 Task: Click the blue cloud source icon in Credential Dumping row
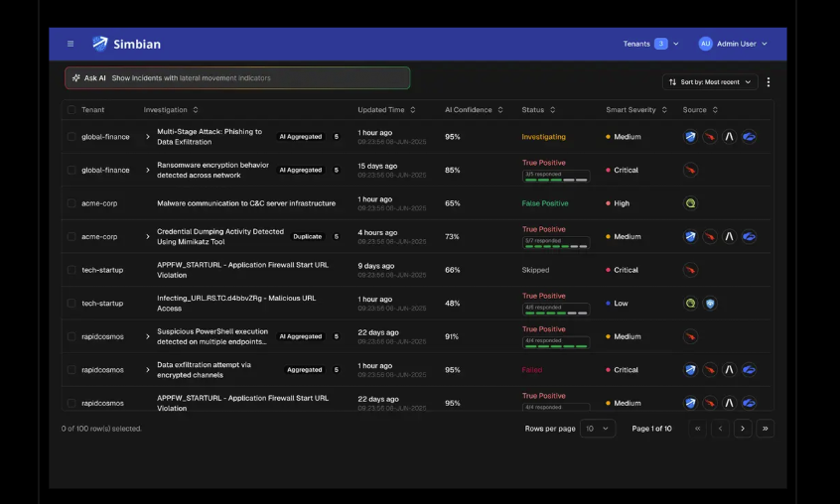click(x=749, y=236)
